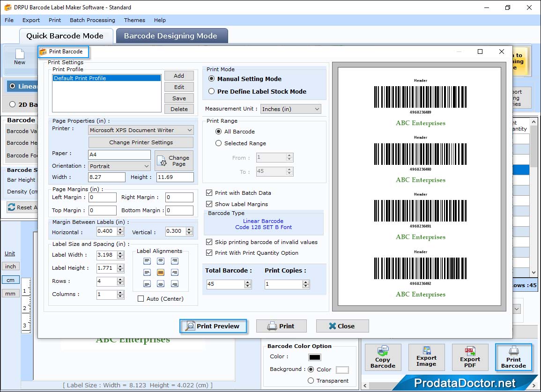541x392 pixels.
Task: Click the black barcode Color swatch
Action: click(x=315, y=357)
